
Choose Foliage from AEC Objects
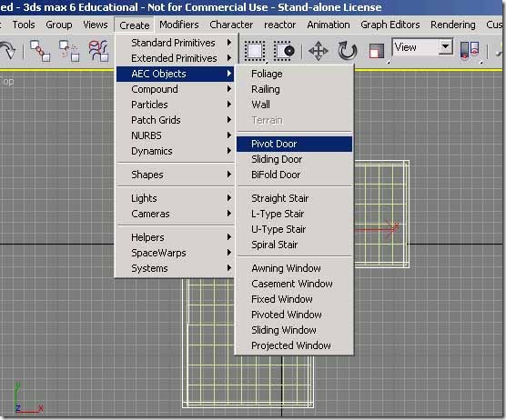pyautogui.click(x=294, y=74)
